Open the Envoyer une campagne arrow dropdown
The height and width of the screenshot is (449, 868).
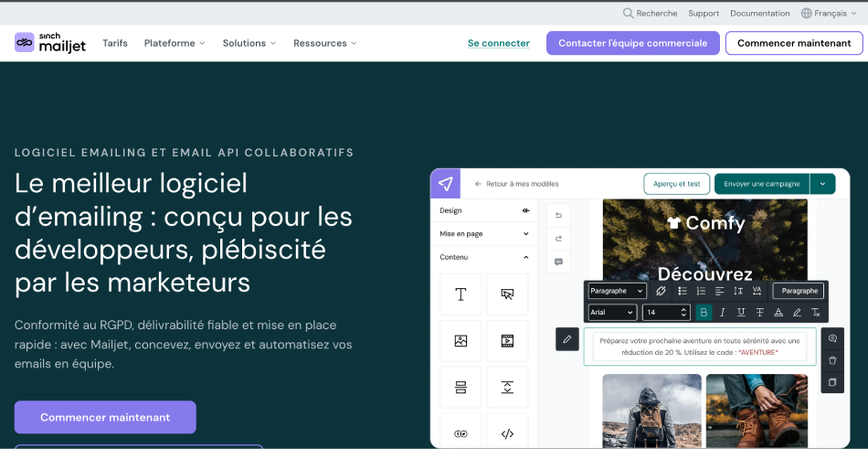(x=822, y=184)
